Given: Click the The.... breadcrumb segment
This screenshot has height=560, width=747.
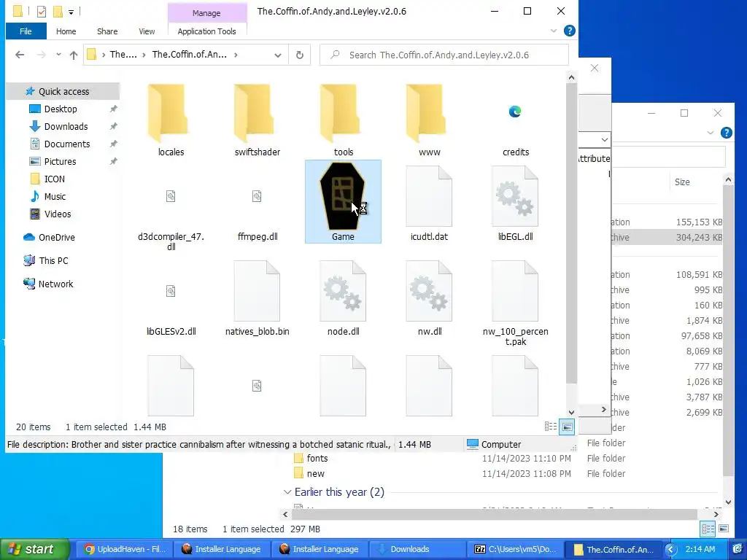Looking at the screenshot, I should pos(123,55).
